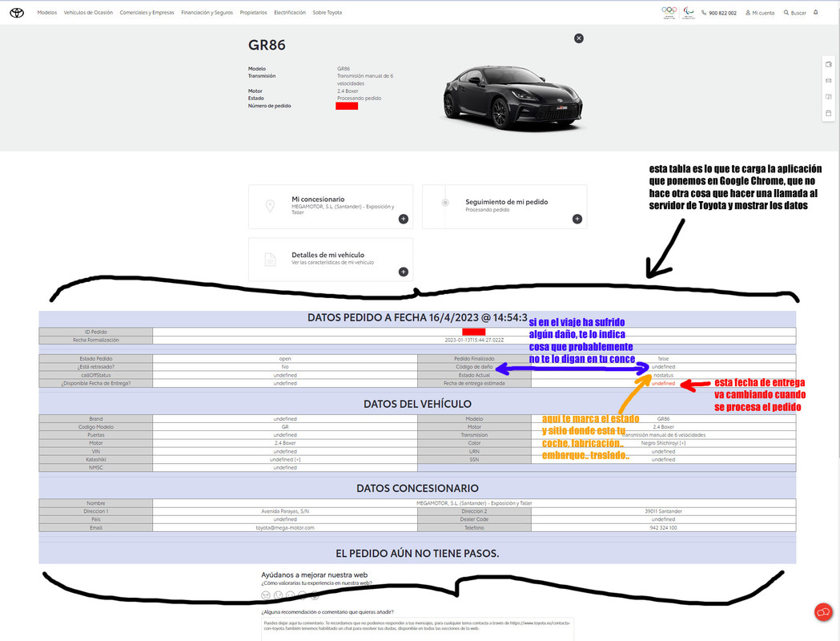Open Comerciales y Empresas menu

point(147,12)
